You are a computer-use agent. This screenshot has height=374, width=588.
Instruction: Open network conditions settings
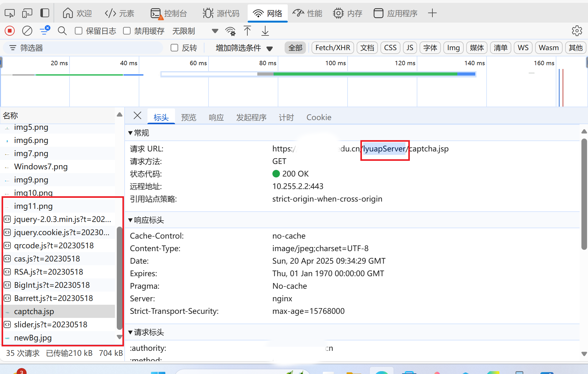click(x=230, y=31)
